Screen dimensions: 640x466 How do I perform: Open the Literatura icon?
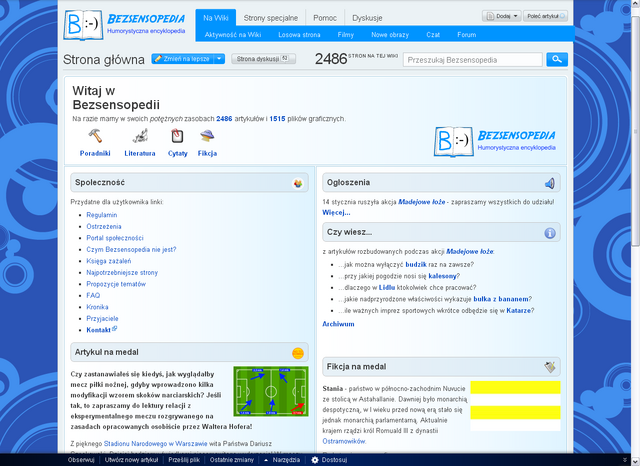tap(140, 136)
